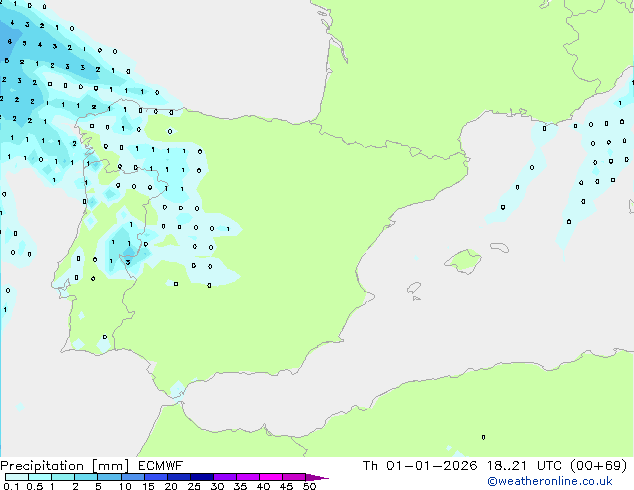The height and width of the screenshot is (490, 634).
Task: Click the legend value "40"
Action: click(x=263, y=486)
